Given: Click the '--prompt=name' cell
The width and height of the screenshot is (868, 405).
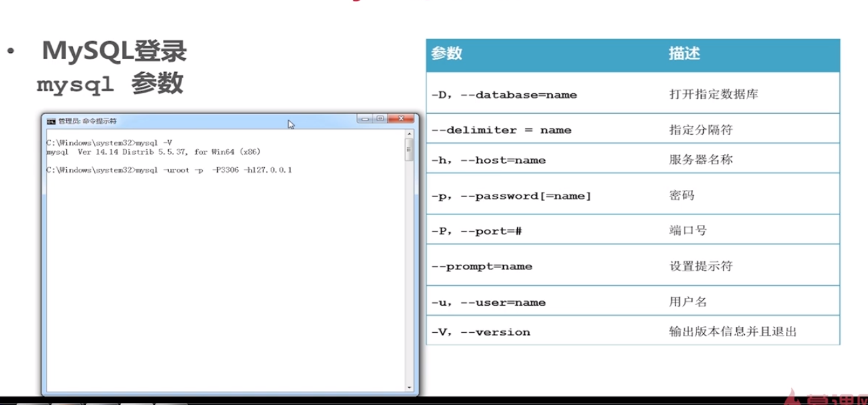Looking at the screenshot, I should (x=481, y=267).
